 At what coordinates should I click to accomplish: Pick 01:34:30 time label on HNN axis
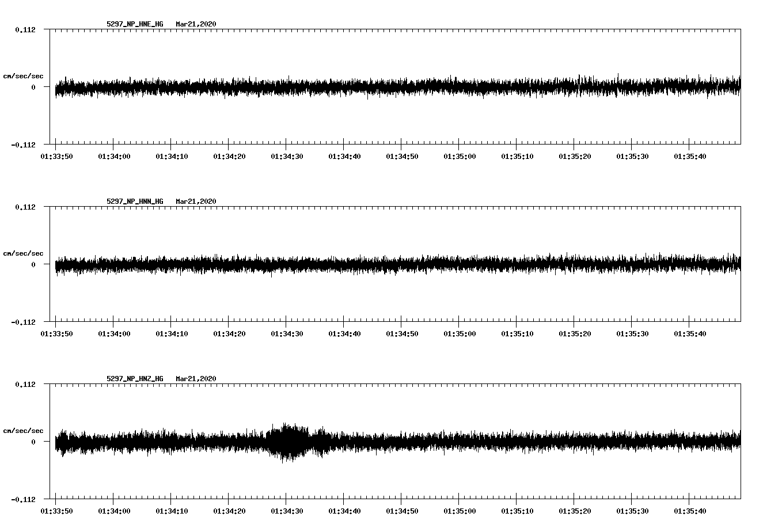point(287,334)
